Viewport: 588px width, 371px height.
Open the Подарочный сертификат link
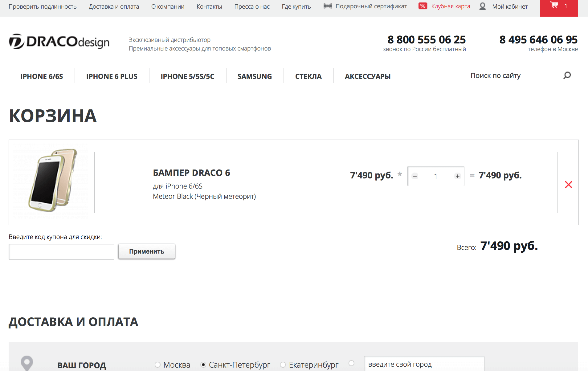[x=371, y=6]
